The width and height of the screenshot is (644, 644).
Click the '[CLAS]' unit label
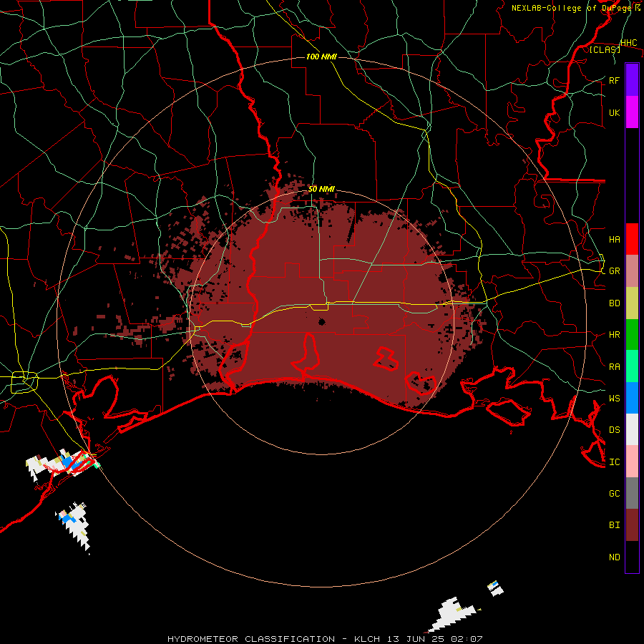point(605,49)
